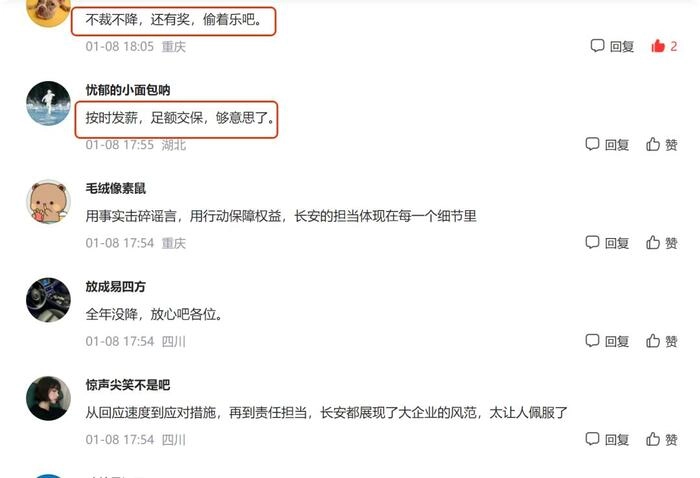Like 忧郁的小面包呐's comment

pos(662,144)
